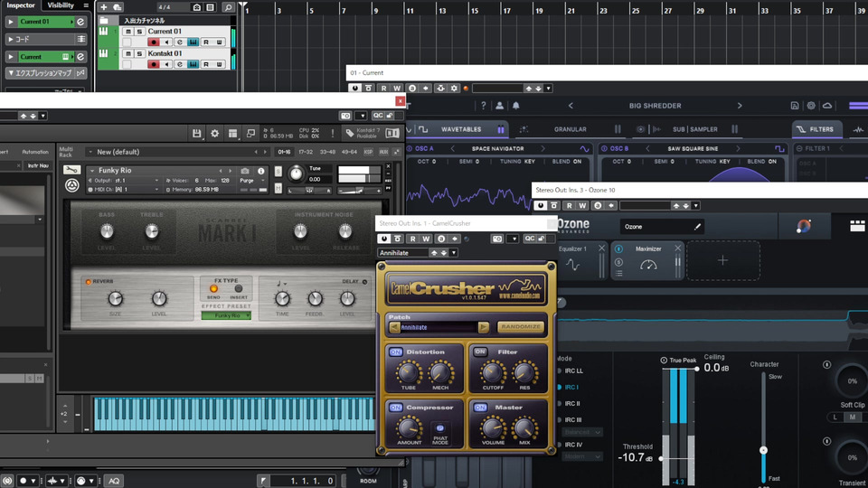Screen dimensions: 868x488
Task: Click the wrench icon beside Funky Rio
Action: [71, 170]
